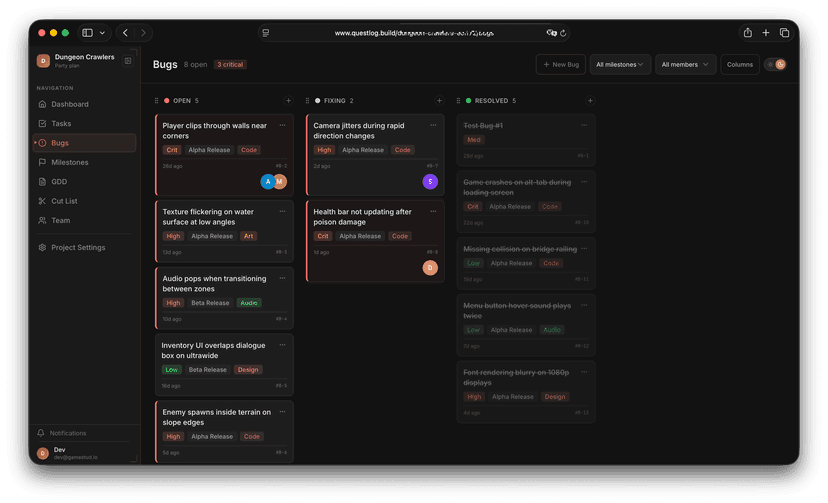Click the drag handle of Resolved column
Screen dimensions: 828x503
[x=458, y=101]
